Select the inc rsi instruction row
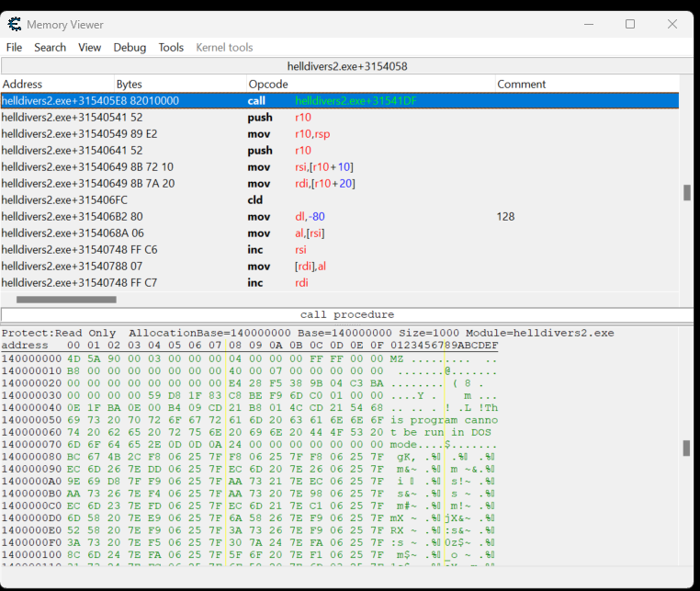The height and width of the screenshot is (591, 700). pos(340,250)
